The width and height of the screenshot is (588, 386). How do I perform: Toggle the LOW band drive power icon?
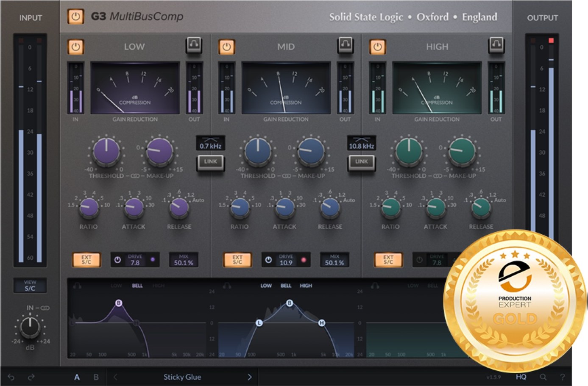pos(118,260)
